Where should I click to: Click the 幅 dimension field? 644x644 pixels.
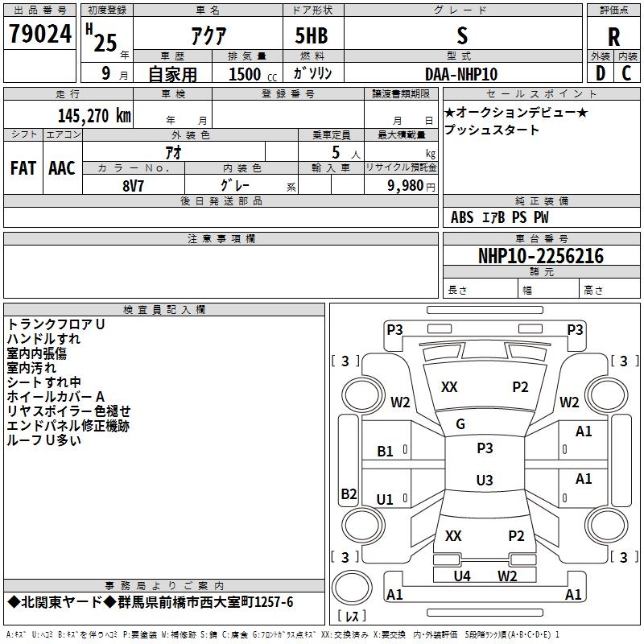click(548, 288)
